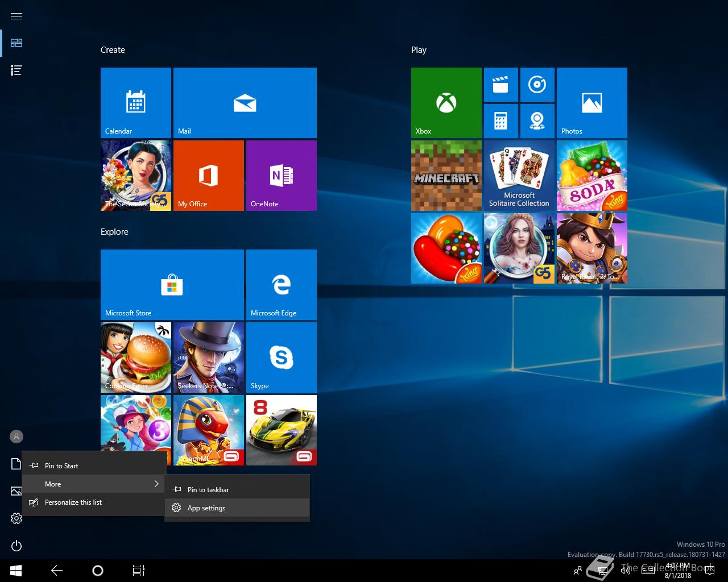The width and height of the screenshot is (728, 582).
Task: Expand the Start hamburger menu
Action: [x=16, y=16]
